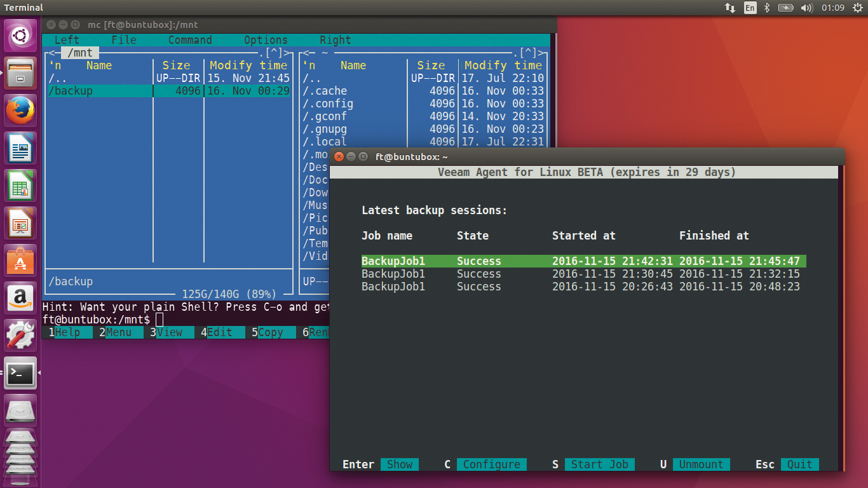Viewport: 868px width, 488px height.
Task: Select the /backup directory in left panel
Action: pyautogui.click(x=169, y=91)
